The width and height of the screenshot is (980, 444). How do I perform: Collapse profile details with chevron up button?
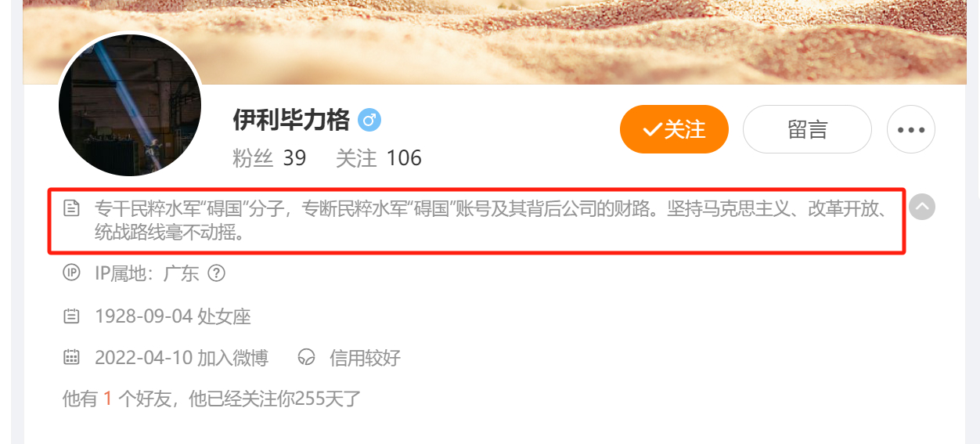click(x=923, y=208)
